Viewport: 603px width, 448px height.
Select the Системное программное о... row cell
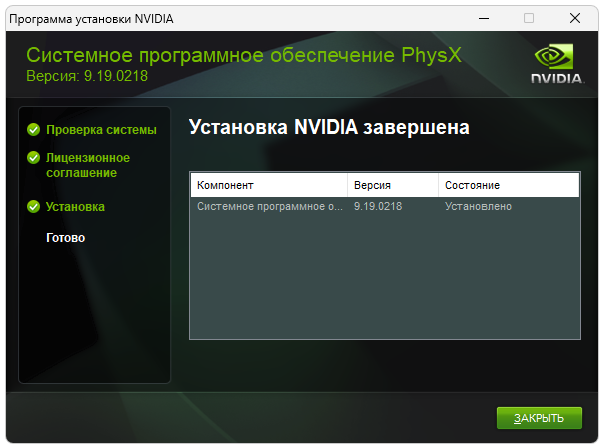269,207
